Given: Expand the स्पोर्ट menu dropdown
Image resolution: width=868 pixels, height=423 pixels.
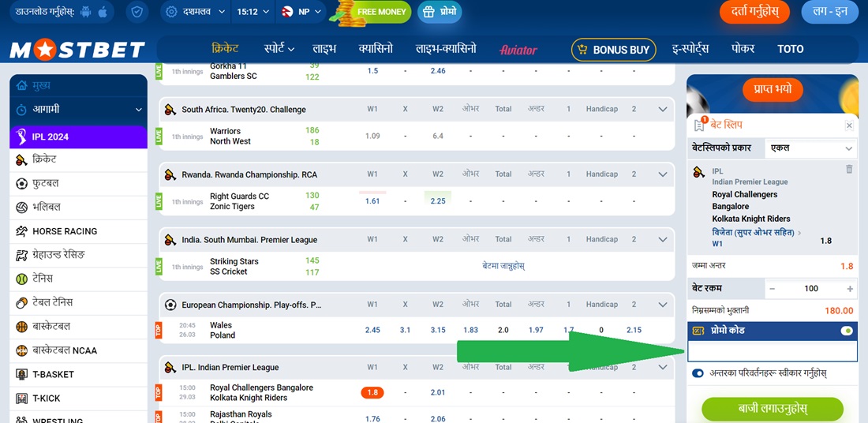Looking at the screenshot, I should (279, 49).
